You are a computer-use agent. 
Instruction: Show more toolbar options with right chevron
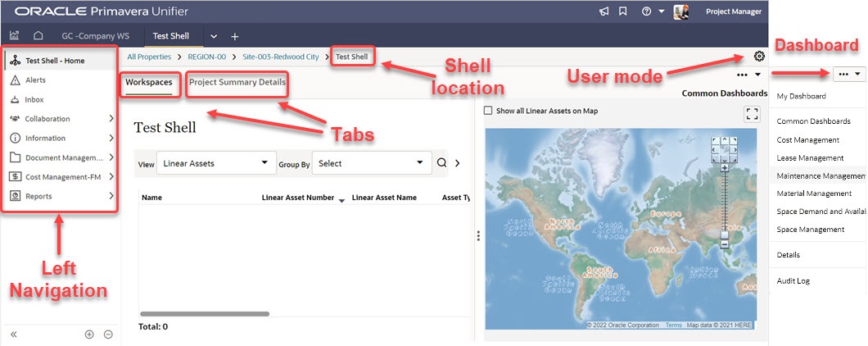tap(457, 163)
